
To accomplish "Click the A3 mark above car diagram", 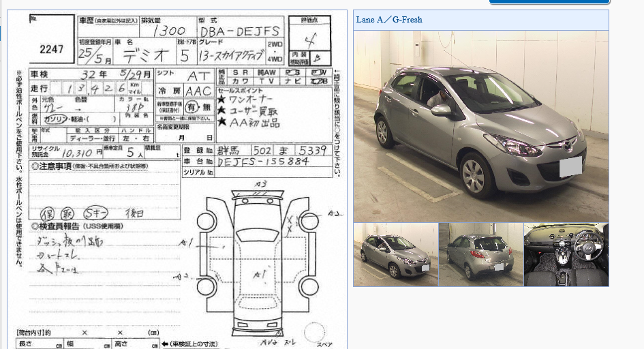I will pos(260,184).
